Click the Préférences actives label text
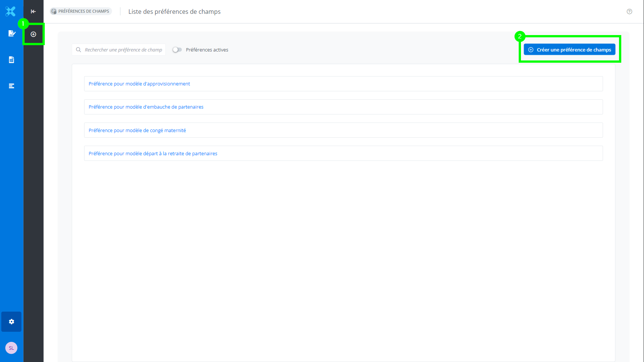The image size is (644, 362). (x=207, y=50)
